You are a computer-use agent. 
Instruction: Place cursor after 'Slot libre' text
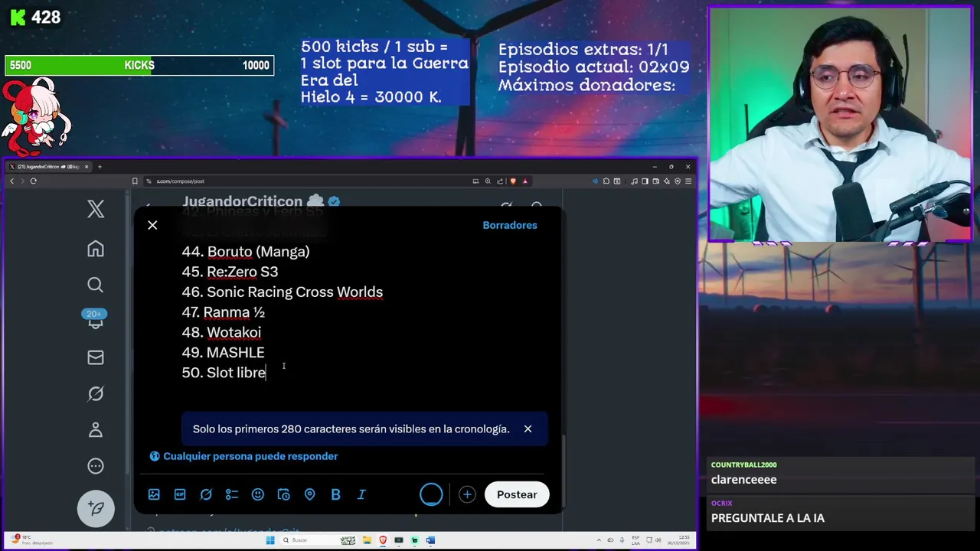pyautogui.click(x=266, y=373)
